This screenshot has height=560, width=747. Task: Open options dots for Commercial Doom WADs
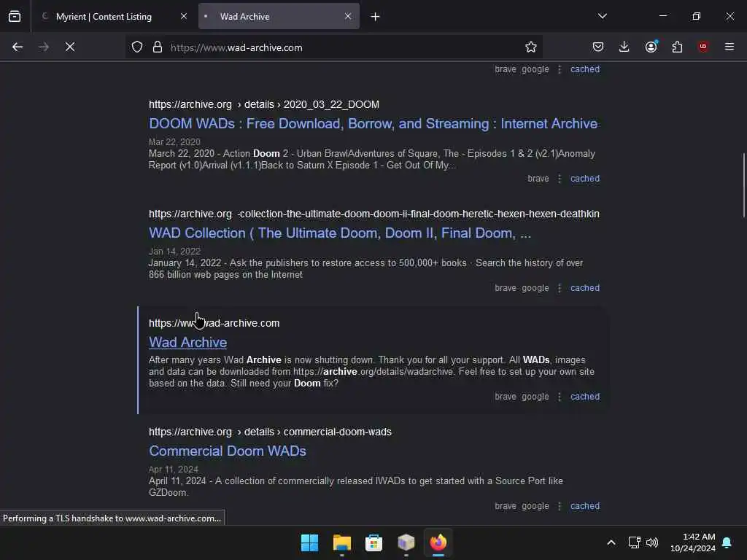pos(560,506)
